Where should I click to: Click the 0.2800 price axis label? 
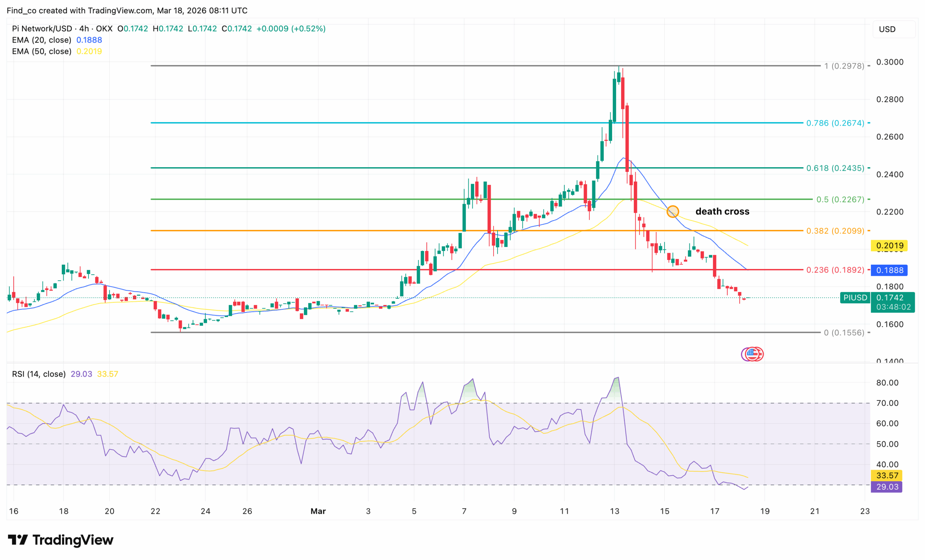pyautogui.click(x=890, y=99)
